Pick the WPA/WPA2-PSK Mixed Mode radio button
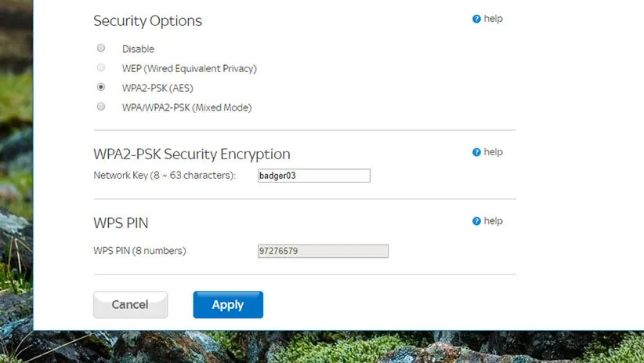This screenshot has height=363, width=644. click(x=101, y=107)
